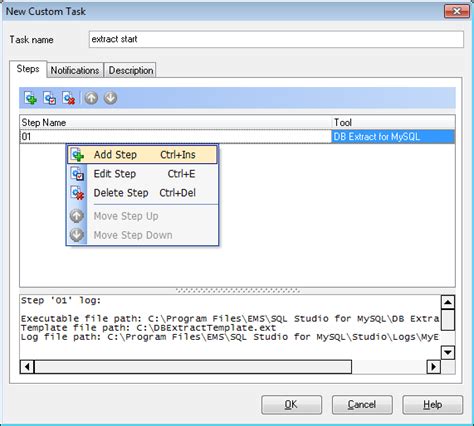Confirm the task with OK
Screen dimensions: 474x426
291,405
